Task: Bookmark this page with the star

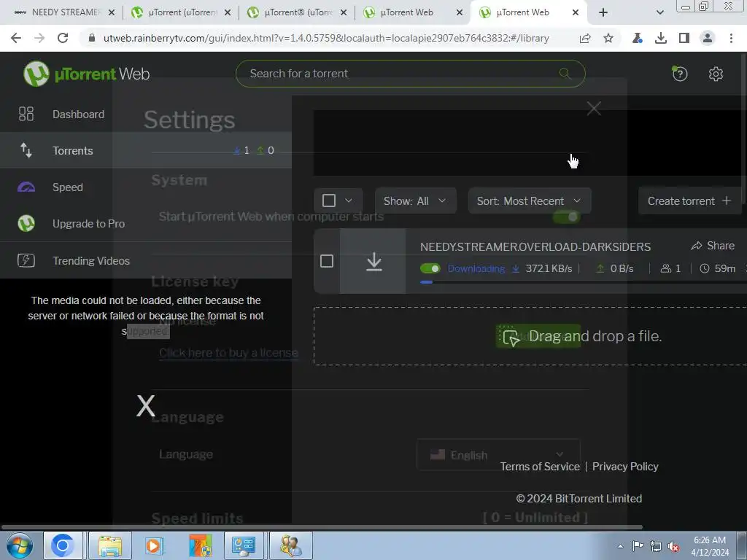Action: coord(608,38)
